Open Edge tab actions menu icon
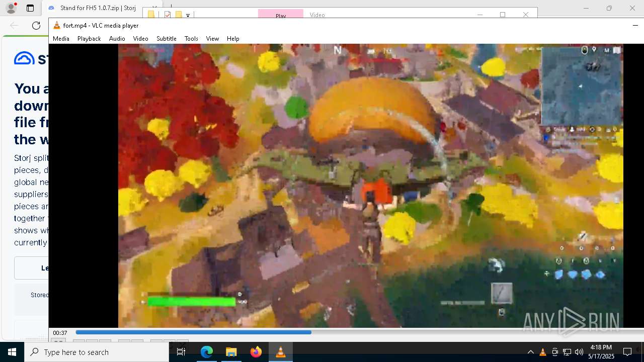Screen dimensions: 644x362 tap(30, 8)
